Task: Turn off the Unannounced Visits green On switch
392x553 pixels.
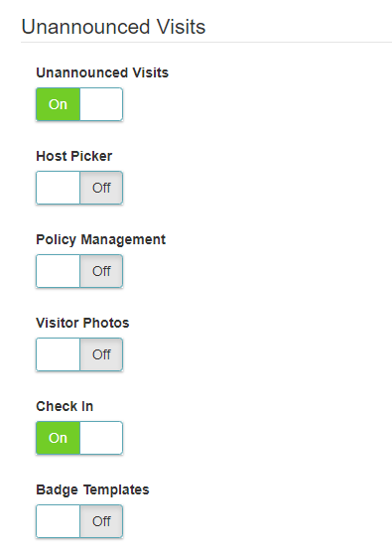Action: click(79, 104)
